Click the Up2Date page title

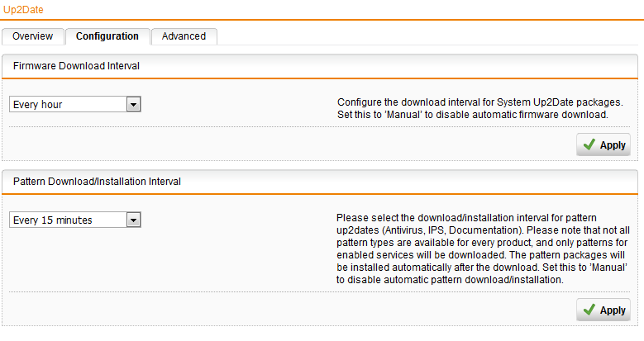point(23,9)
